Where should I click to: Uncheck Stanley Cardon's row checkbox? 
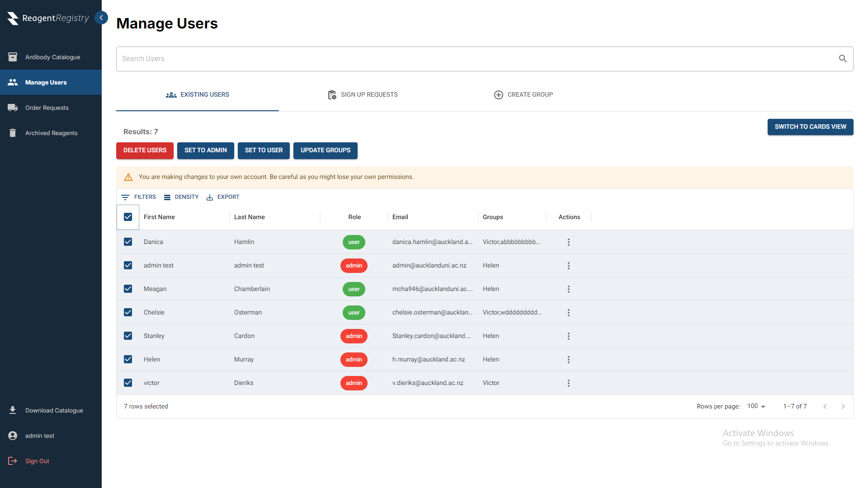[x=127, y=336]
